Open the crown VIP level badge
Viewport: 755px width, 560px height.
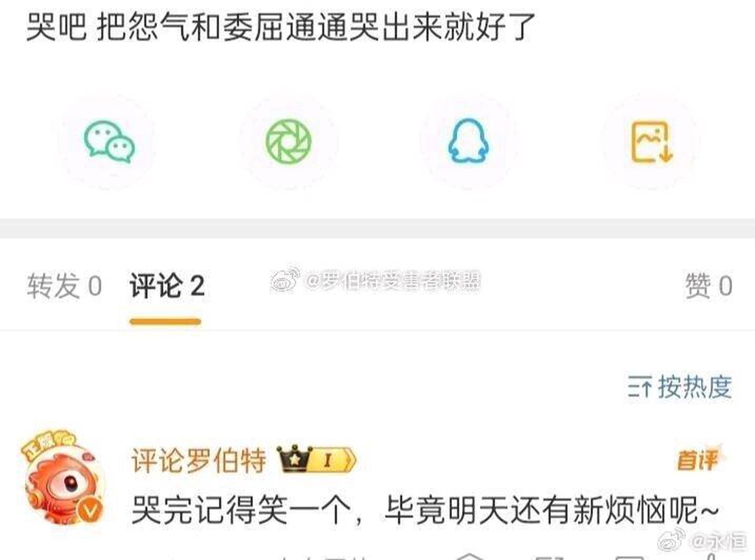click(316, 460)
